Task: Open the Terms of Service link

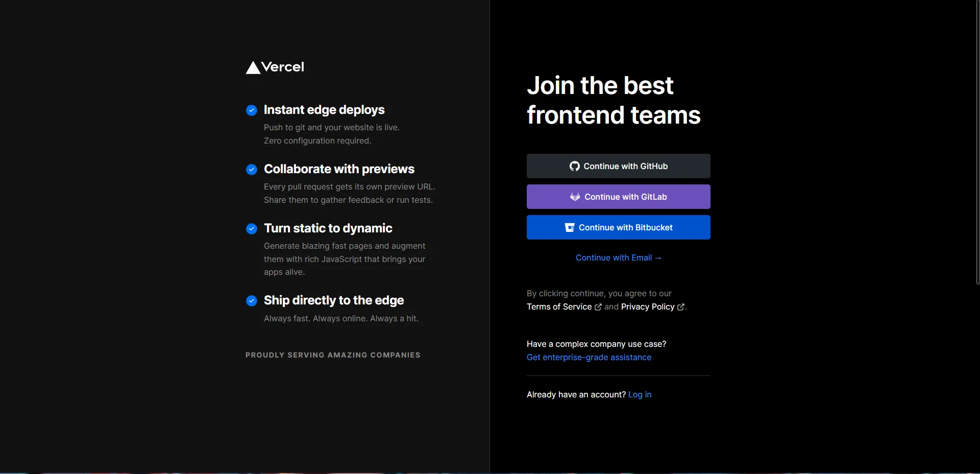Action: pos(559,307)
